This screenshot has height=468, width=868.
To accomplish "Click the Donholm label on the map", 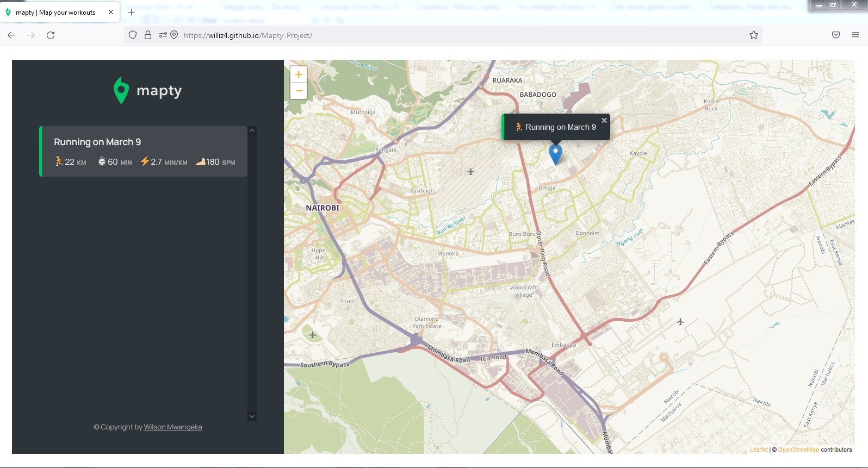I will [x=587, y=233].
